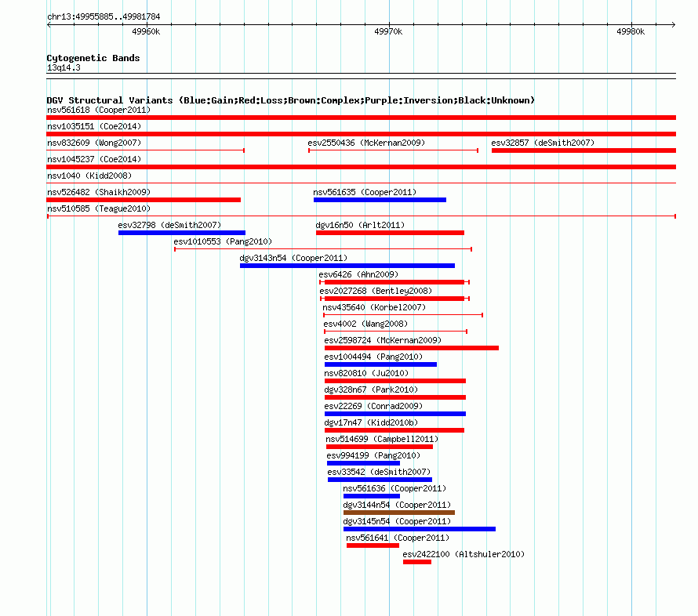Click the red bar under esv2598724
Image resolution: width=698 pixels, height=616 pixels.
click(x=411, y=348)
